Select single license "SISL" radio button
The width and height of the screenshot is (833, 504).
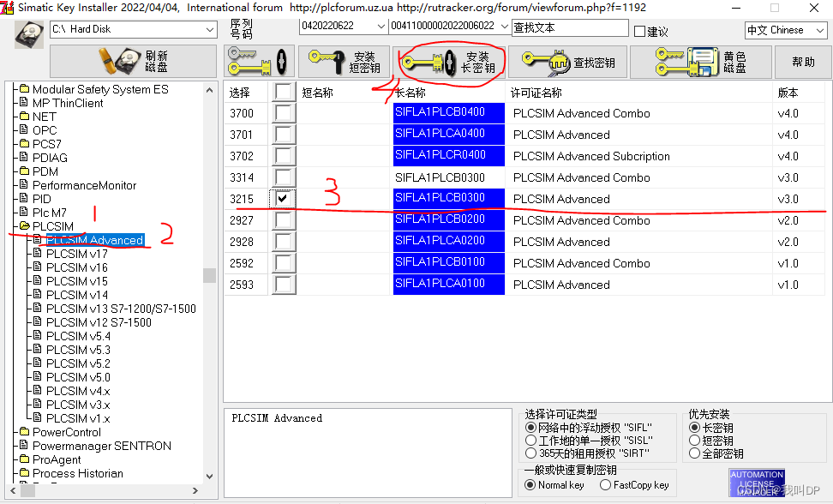[x=530, y=441]
